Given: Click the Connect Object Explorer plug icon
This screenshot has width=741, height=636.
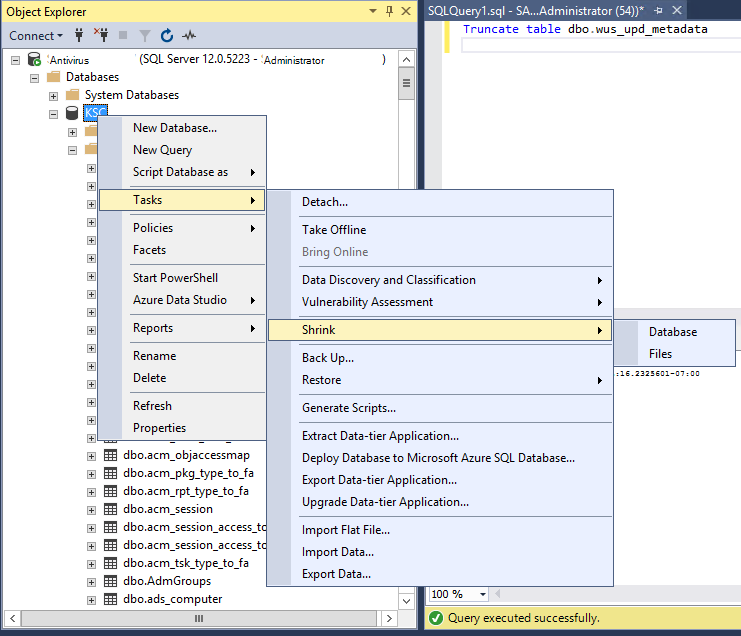Looking at the screenshot, I should [79, 35].
